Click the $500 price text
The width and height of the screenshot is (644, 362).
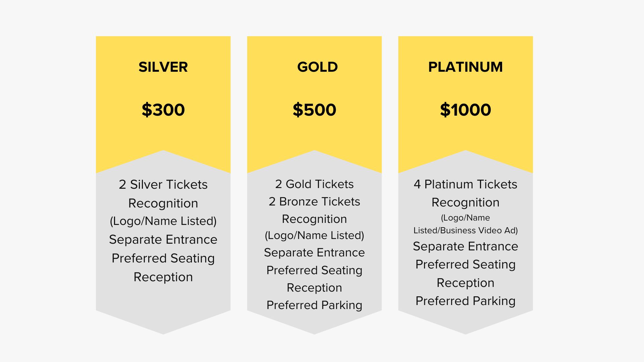pyautogui.click(x=314, y=110)
